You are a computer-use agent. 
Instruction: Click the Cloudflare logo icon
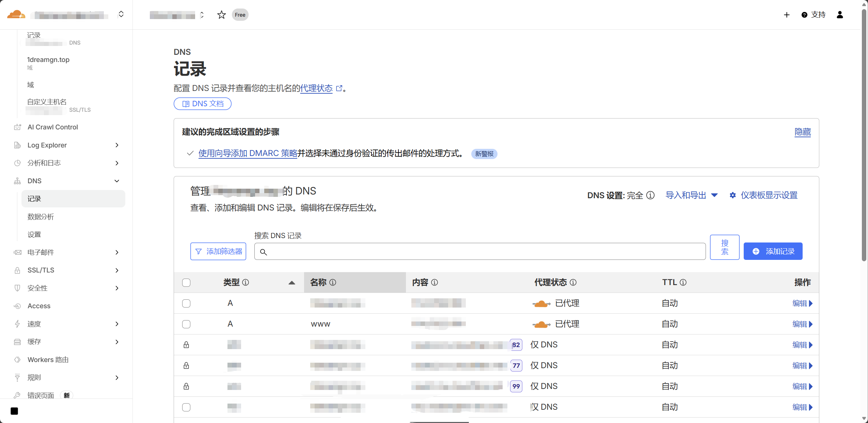tap(16, 15)
